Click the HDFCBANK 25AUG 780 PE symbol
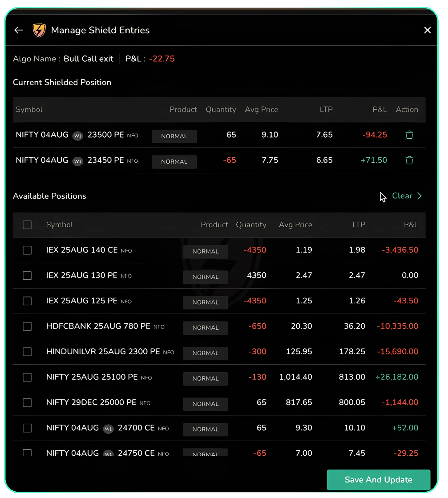Viewport: 448px width, 498px height. pos(98,326)
